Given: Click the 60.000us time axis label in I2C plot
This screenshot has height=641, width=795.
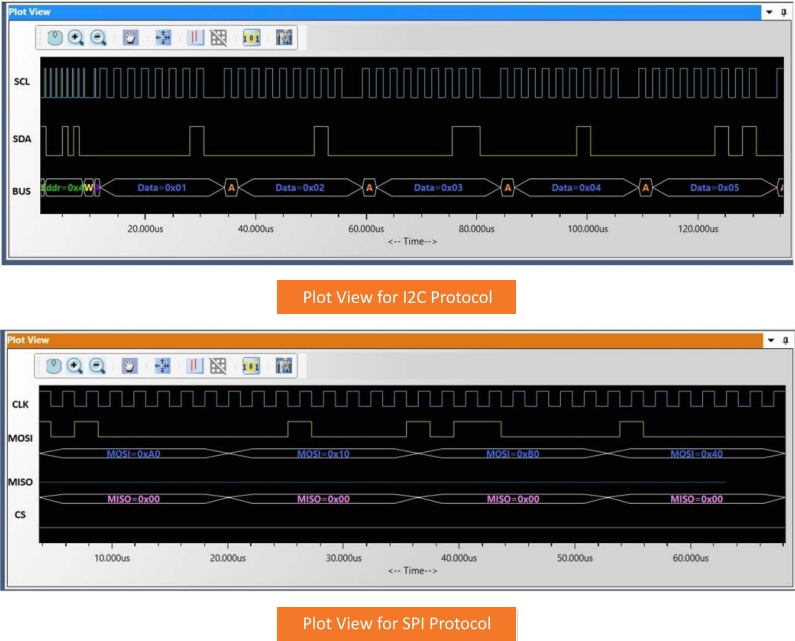Looking at the screenshot, I should (366, 229).
